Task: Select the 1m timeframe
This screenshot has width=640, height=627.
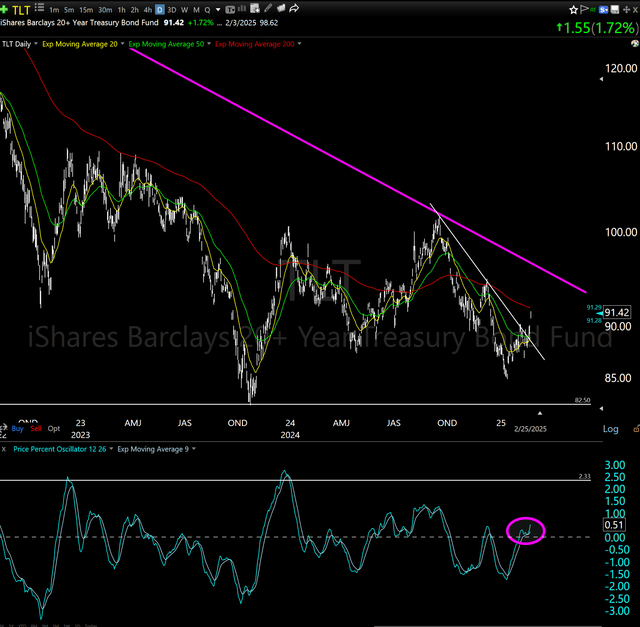Action: pyautogui.click(x=53, y=10)
